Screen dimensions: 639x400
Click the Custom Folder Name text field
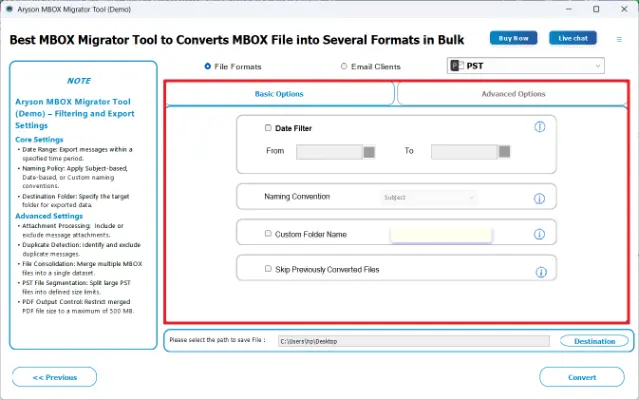[441, 235]
